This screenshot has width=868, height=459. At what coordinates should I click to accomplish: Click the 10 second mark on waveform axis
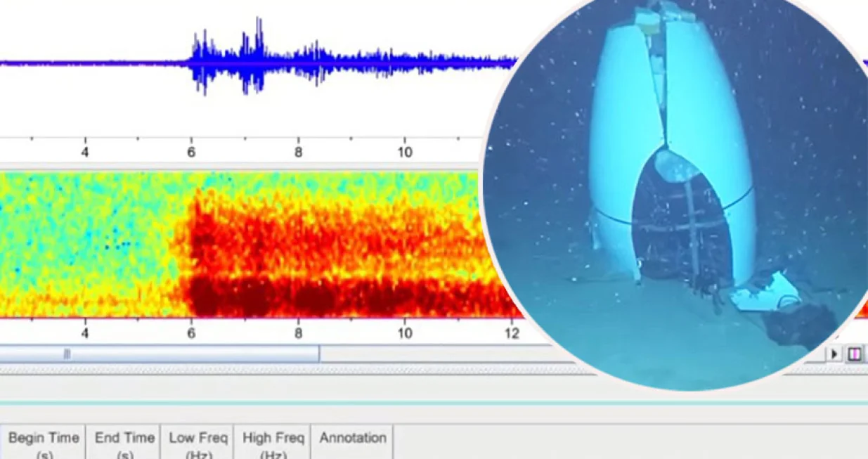point(404,152)
